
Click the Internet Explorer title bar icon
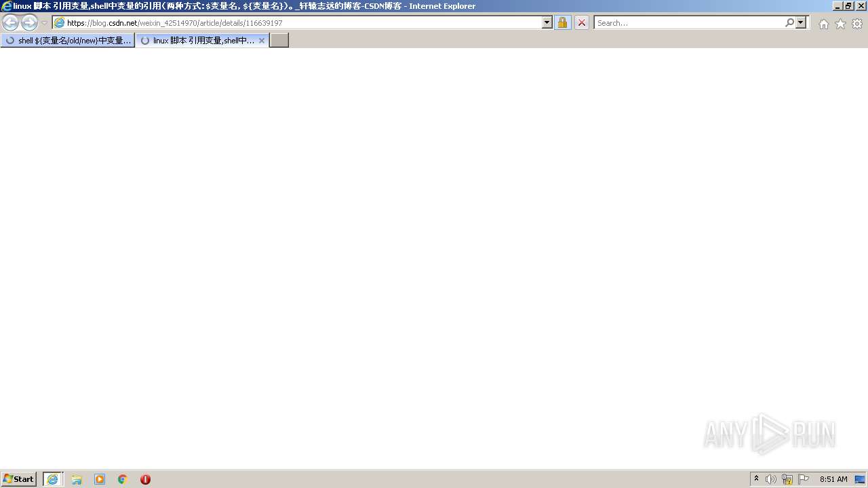click(x=7, y=6)
